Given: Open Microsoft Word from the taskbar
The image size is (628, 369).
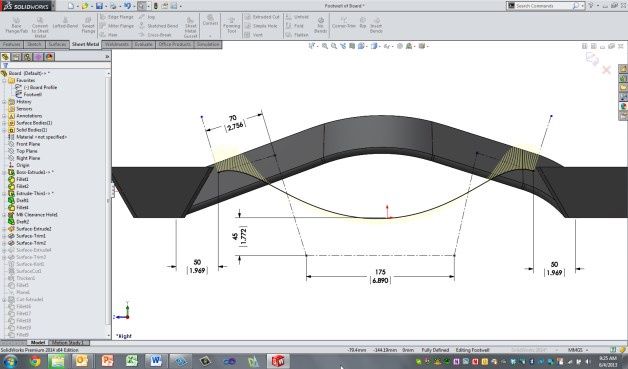Looking at the screenshot, I should (x=156, y=361).
